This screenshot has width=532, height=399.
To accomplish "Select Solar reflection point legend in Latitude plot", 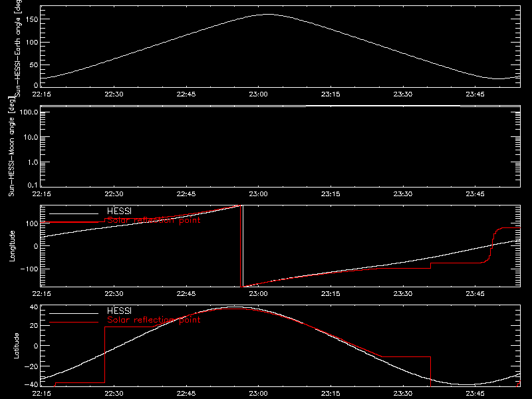I will 154,320.
